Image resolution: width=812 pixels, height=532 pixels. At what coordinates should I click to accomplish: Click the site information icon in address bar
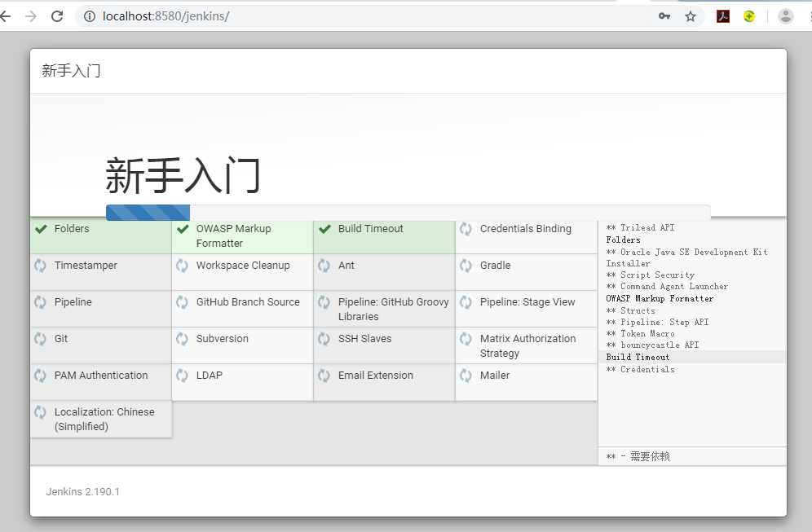click(x=90, y=16)
